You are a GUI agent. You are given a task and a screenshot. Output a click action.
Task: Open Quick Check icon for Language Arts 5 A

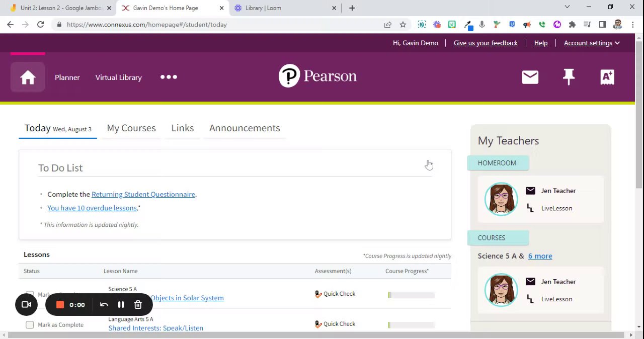coord(318,324)
